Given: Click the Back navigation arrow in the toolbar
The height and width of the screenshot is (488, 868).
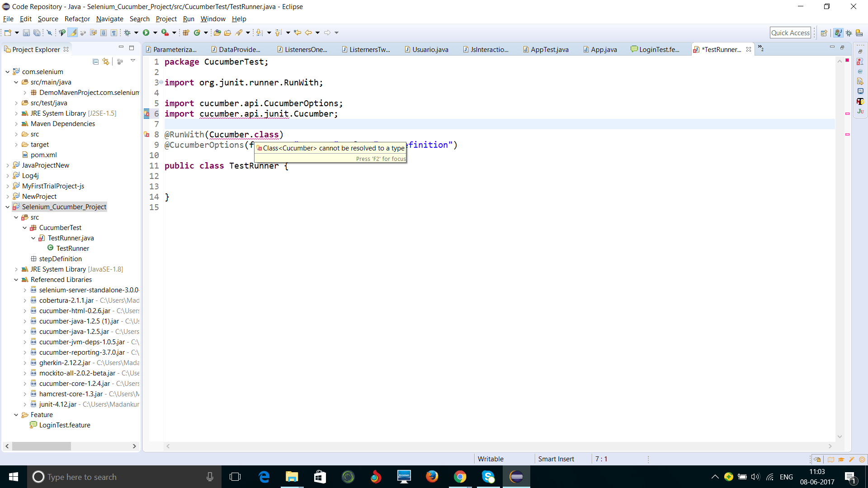Looking at the screenshot, I should pyautogui.click(x=308, y=33).
